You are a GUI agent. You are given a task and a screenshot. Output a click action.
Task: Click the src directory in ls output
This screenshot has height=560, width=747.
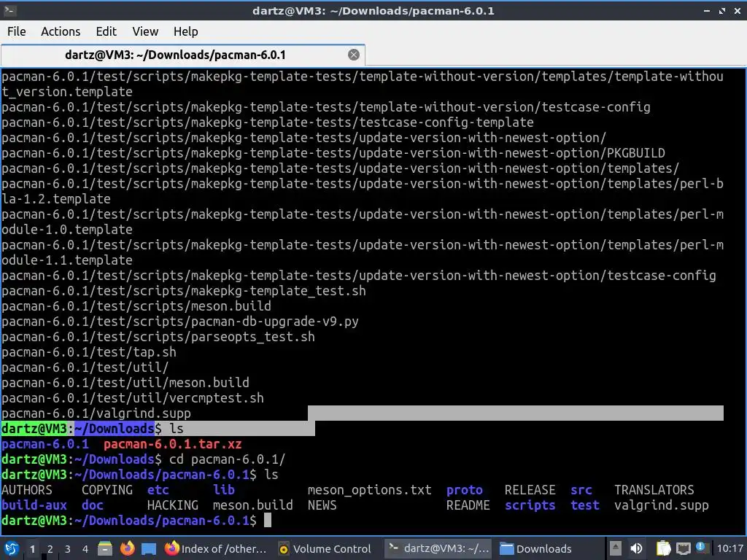[x=581, y=490]
